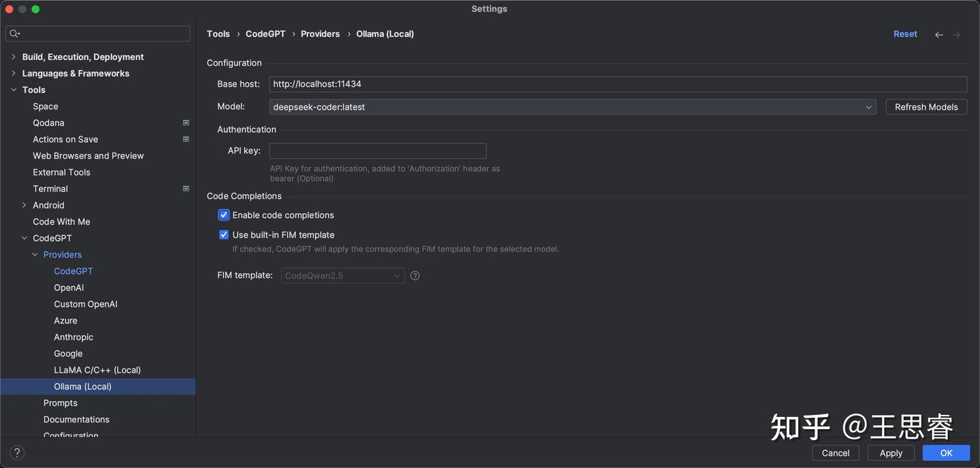Click the Apply button

tap(890, 453)
